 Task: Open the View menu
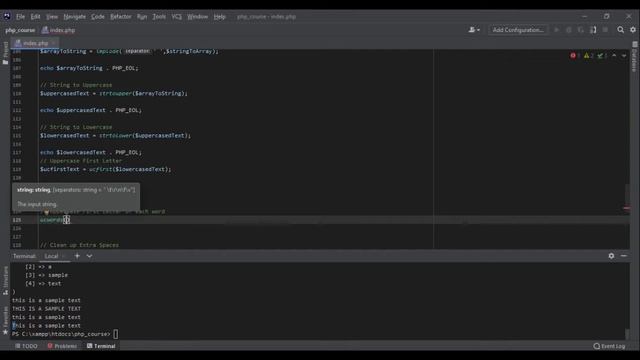pyautogui.click(x=52, y=17)
